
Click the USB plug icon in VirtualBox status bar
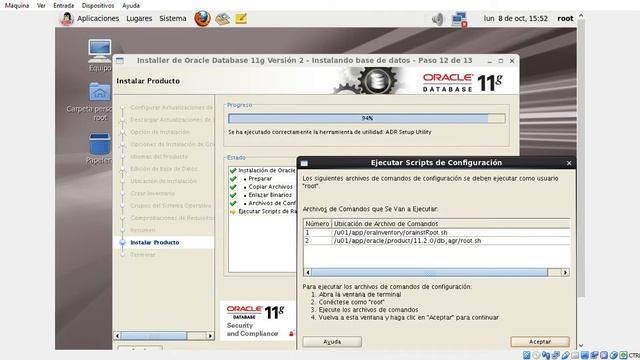pos(565,356)
